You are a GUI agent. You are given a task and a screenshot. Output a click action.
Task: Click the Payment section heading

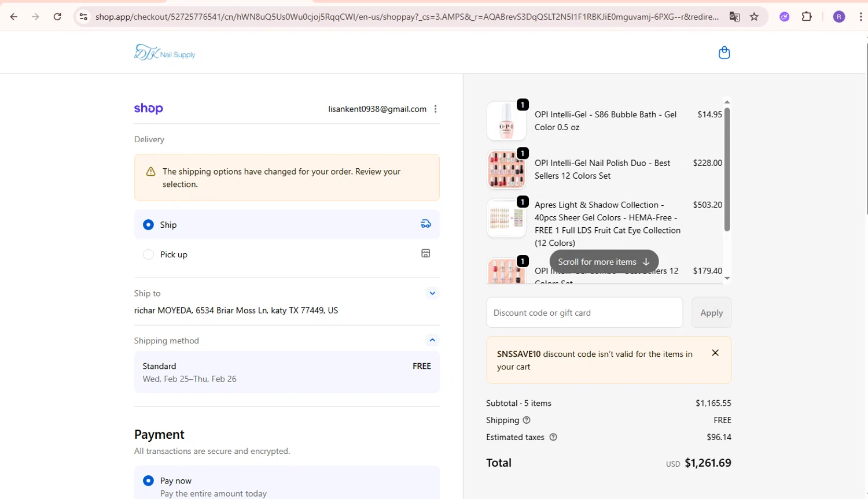click(x=159, y=435)
